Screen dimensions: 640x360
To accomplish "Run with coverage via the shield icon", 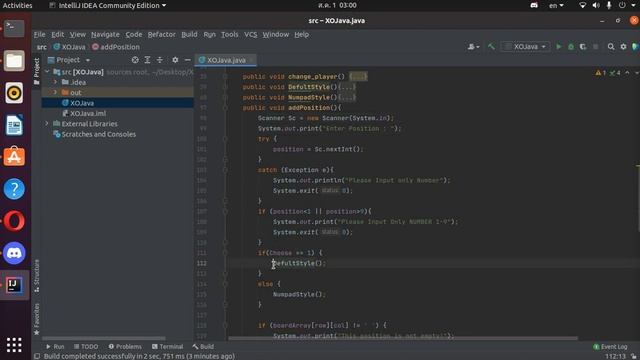I will click(583, 47).
